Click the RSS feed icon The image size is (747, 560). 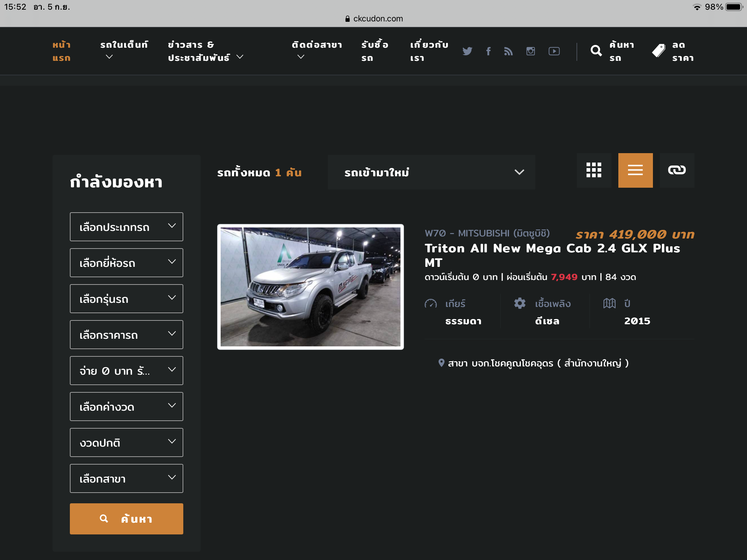pos(508,51)
